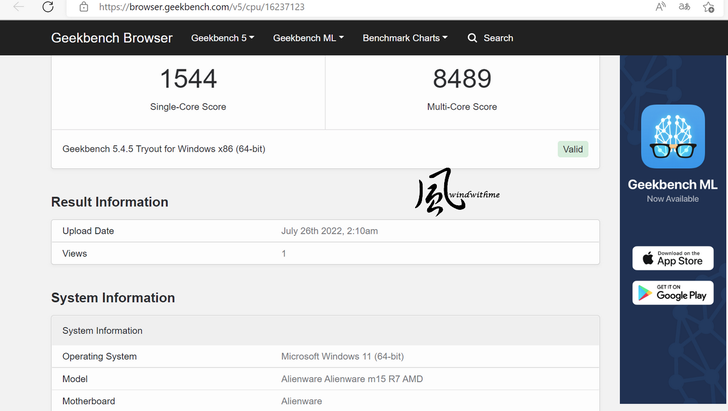Click the Valid status badge

573,149
